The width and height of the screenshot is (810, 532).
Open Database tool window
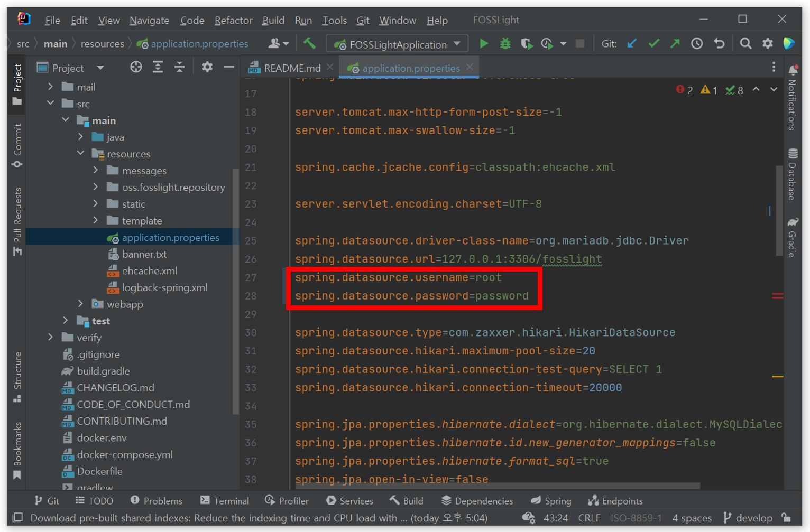coord(793,174)
